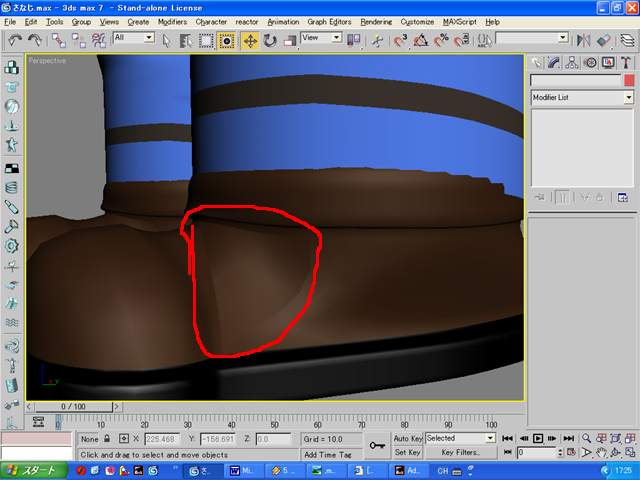Toggle the Selection Lock padlock
The height and width of the screenshot is (480, 640).
click(107, 439)
